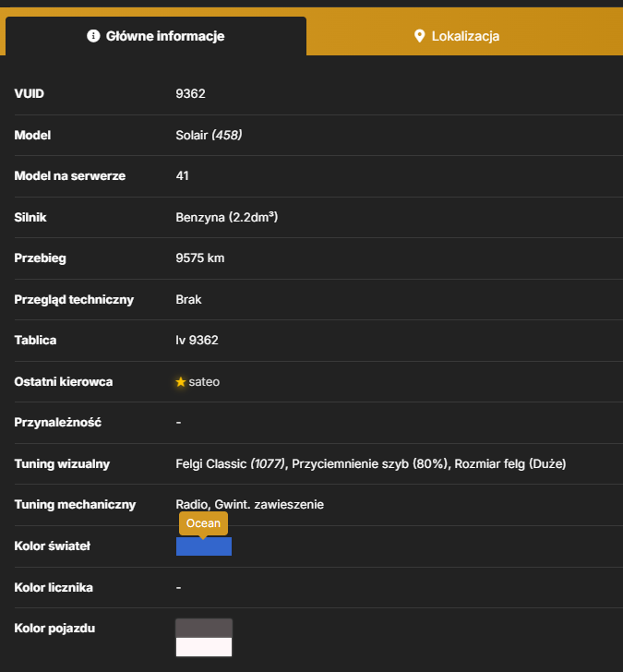
Task: Click the info icon beside Główne informacje
Action: point(93,36)
